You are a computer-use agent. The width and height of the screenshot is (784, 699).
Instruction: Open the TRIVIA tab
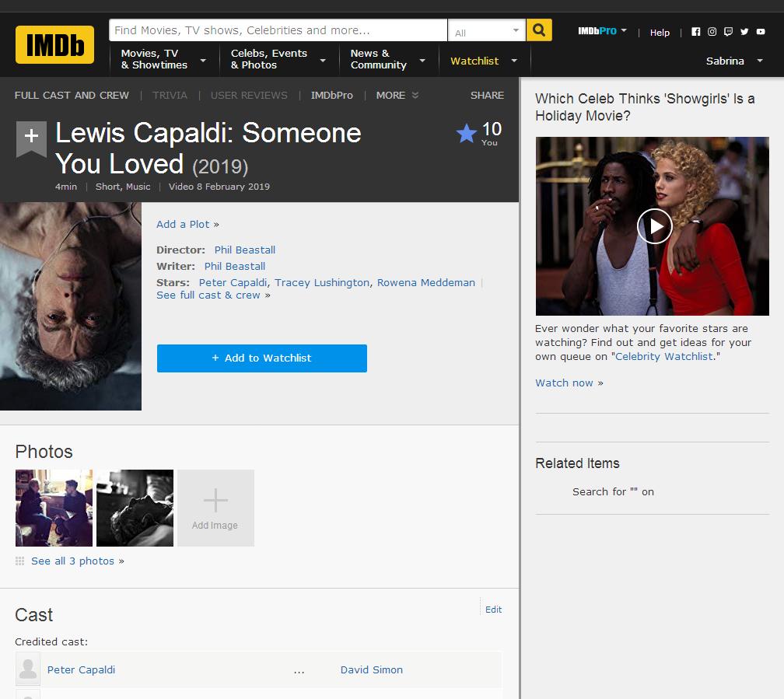[x=170, y=95]
